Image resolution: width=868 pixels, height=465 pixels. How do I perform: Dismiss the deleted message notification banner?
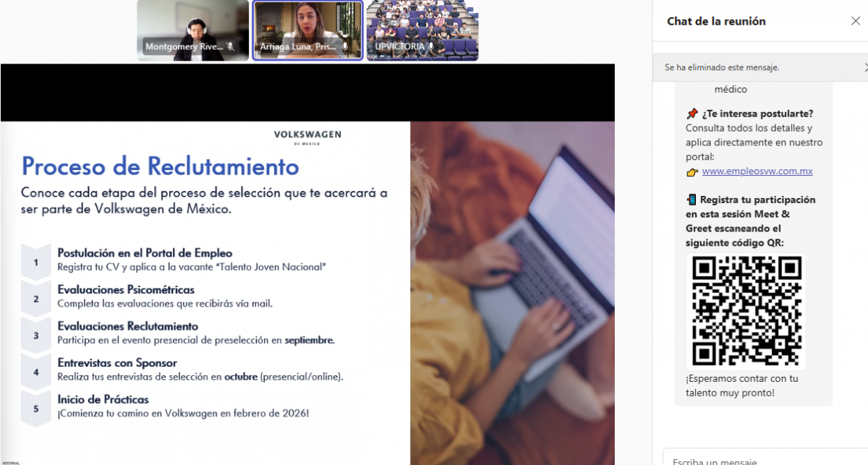(865, 67)
